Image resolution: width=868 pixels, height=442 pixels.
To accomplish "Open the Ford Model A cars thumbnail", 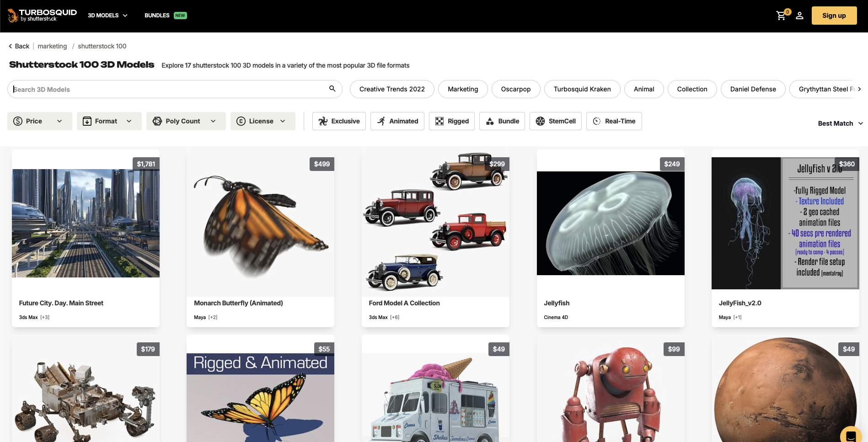I will pos(435,223).
